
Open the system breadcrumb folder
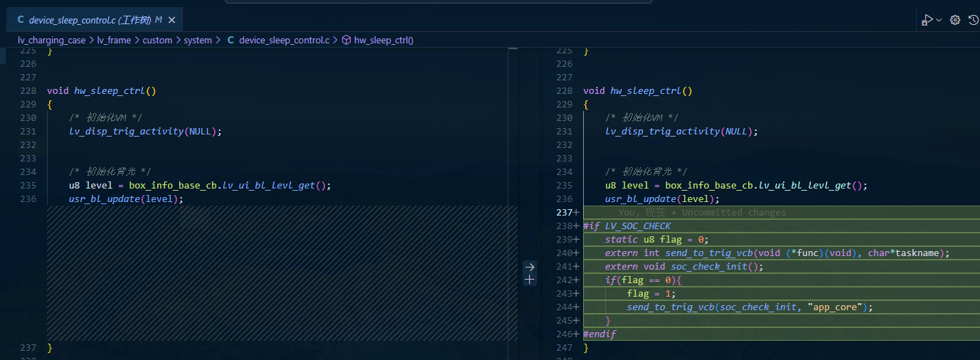198,41
